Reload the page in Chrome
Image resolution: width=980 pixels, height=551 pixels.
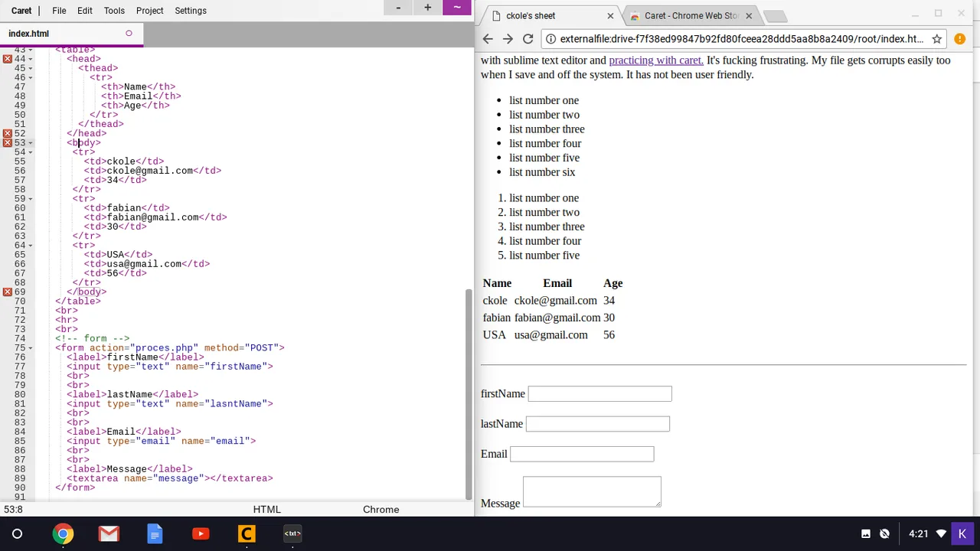click(x=528, y=39)
